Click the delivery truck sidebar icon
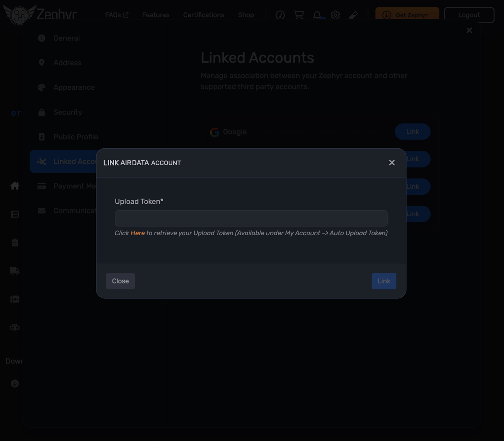This screenshot has height=441, width=504. pyautogui.click(x=15, y=271)
